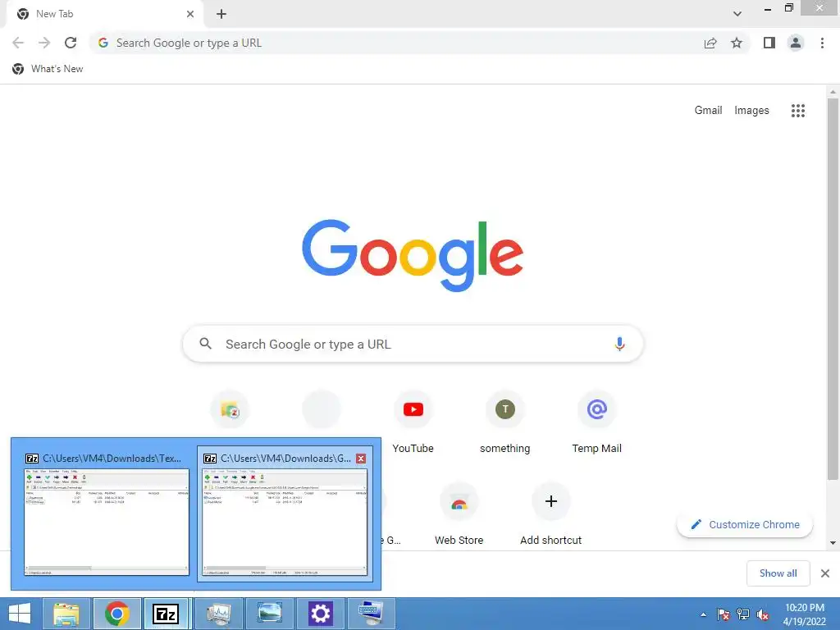Open the Web Store shortcut

pyautogui.click(x=459, y=515)
